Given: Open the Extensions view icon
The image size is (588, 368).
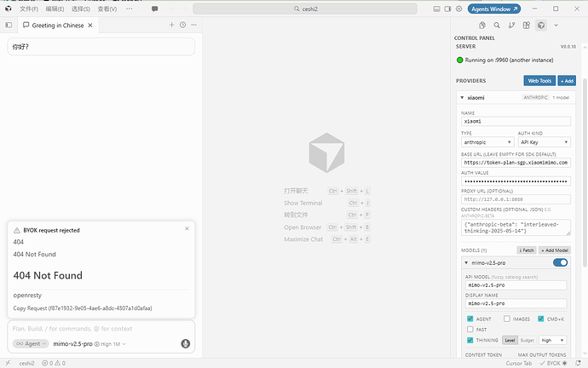Looking at the screenshot, I should click(527, 25).
